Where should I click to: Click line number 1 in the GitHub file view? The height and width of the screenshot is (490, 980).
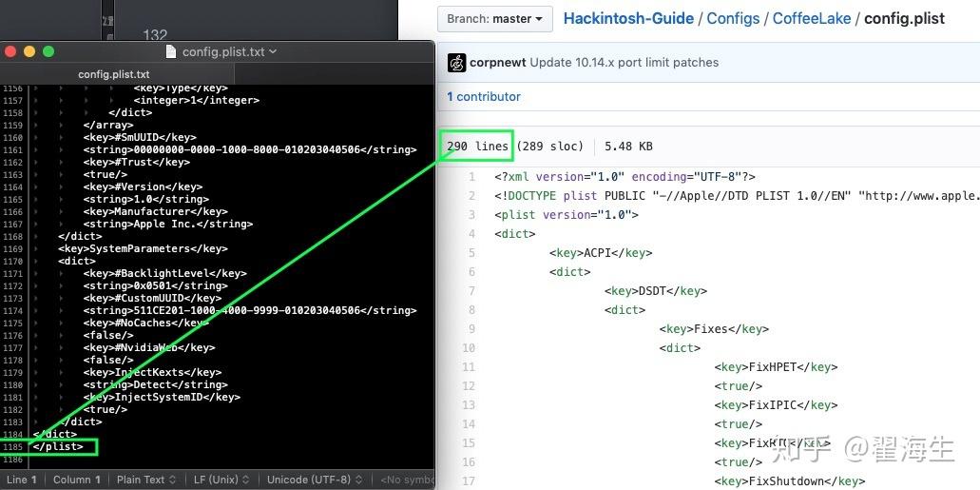click(x=471, y=177)
